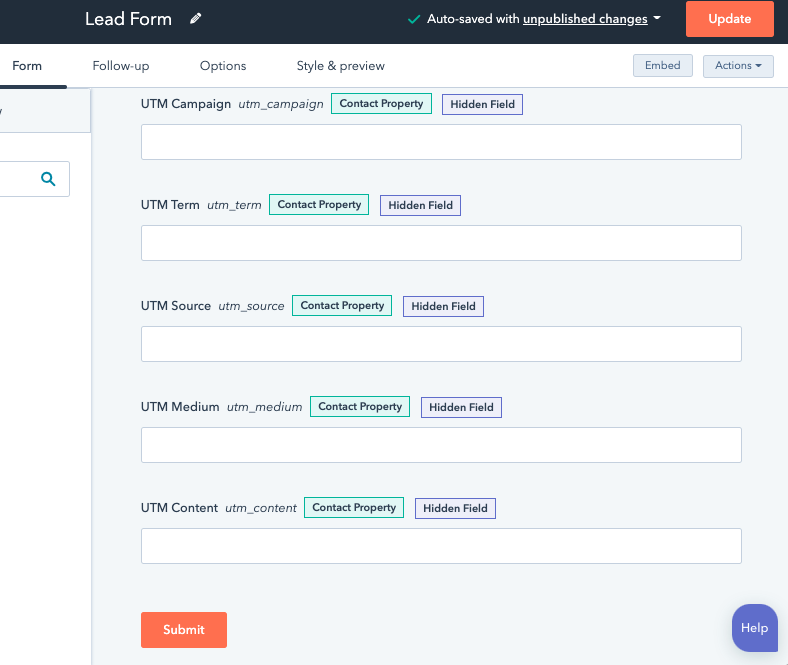Click the UTM Source input field
The height and width of the screenshot is (665, 788).
click(x=441, y=344)
